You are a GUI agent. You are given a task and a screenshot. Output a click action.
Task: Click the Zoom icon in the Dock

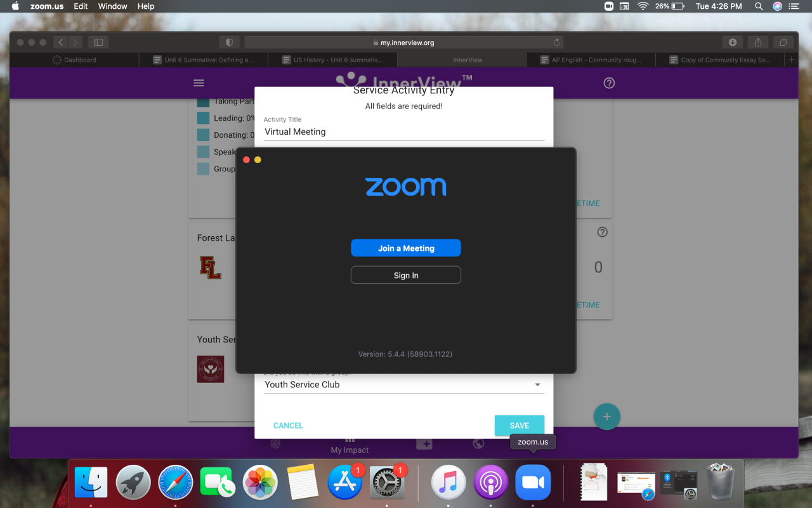[533, 482]
